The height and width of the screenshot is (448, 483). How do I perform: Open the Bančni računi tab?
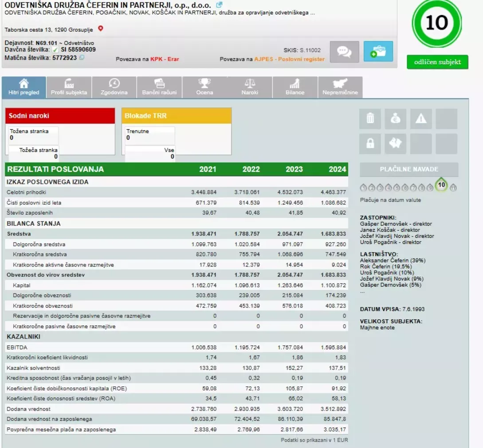159,87
